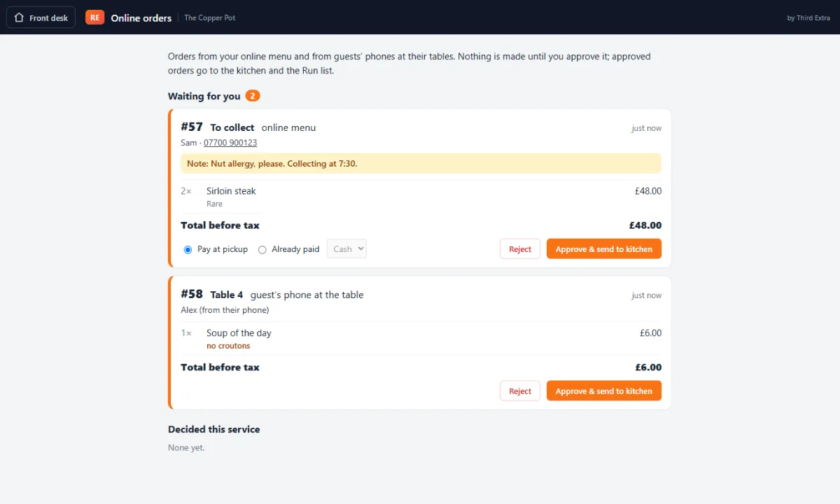
Task: Select Pay at pickup for order #57
Action: (x=188, y=249)
